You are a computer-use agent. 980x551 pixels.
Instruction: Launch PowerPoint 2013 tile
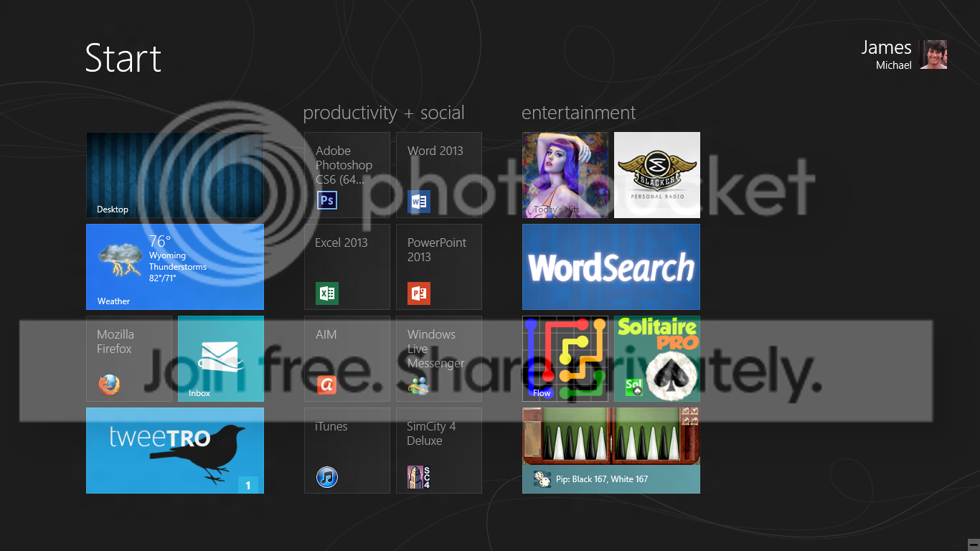pos(439,267)
